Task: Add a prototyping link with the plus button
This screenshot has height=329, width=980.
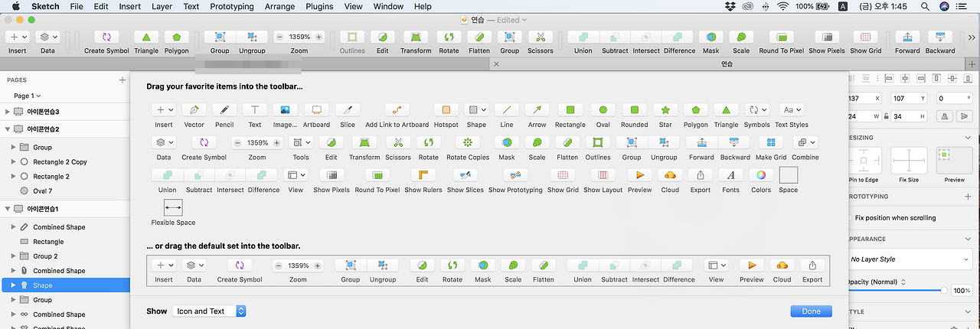Action: coord(969,197)
